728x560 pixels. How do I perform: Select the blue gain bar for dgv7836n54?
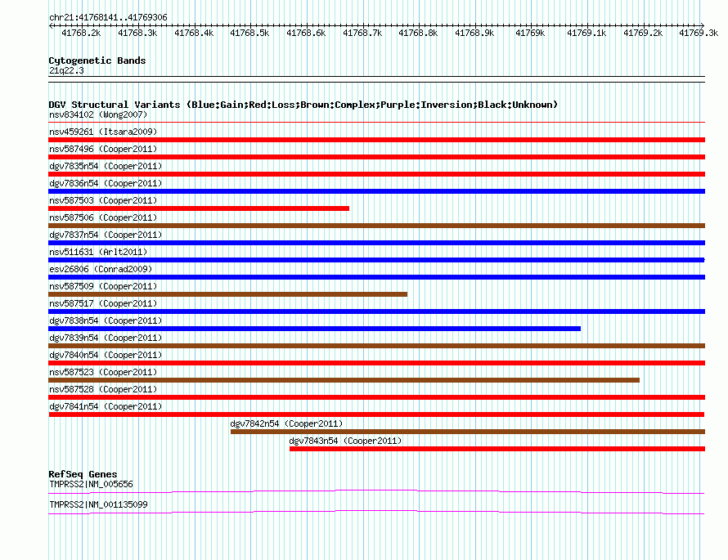click(x=376, y=191)
